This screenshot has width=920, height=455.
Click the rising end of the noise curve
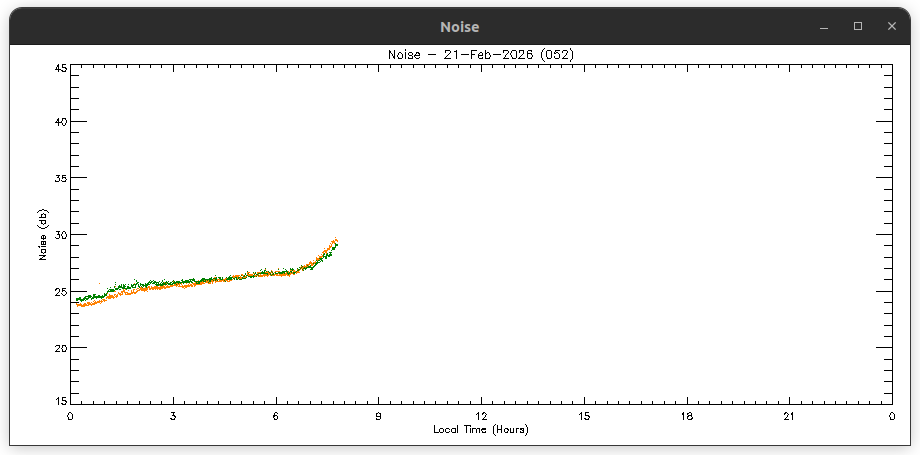click(x=335, y=242)
